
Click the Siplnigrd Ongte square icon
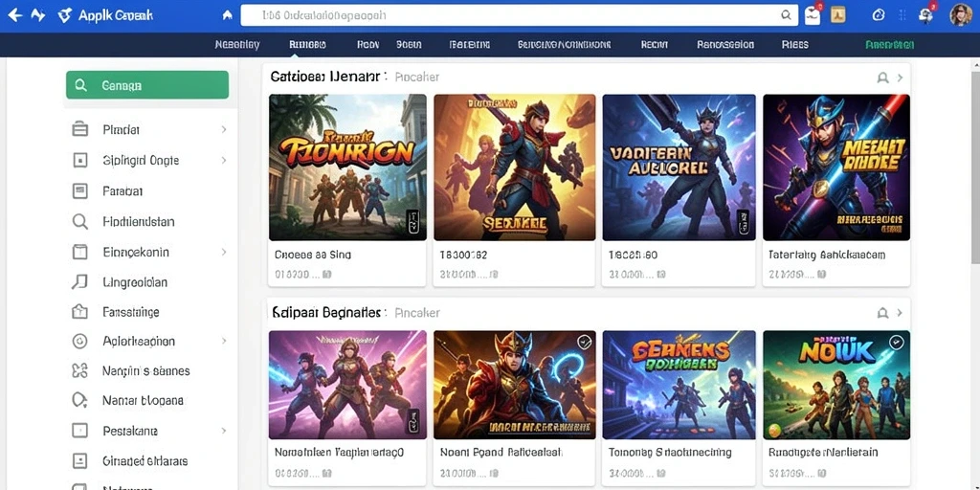coord(80,160)
